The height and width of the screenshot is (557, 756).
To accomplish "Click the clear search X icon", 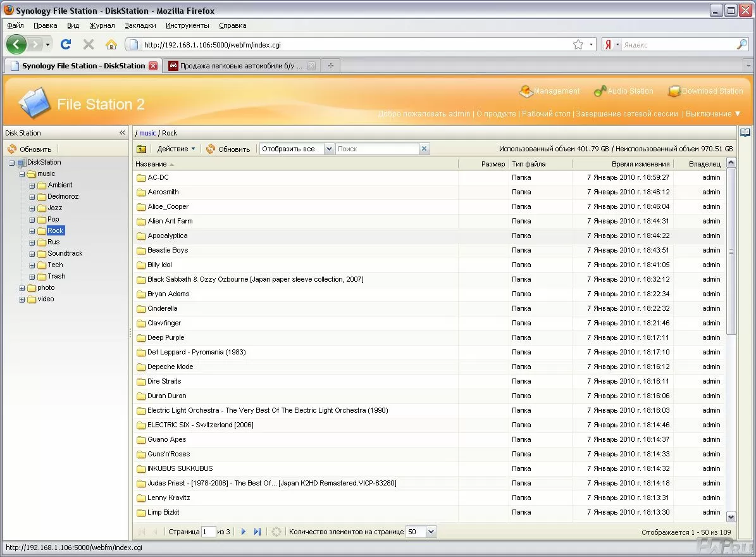I will (424, 149).
